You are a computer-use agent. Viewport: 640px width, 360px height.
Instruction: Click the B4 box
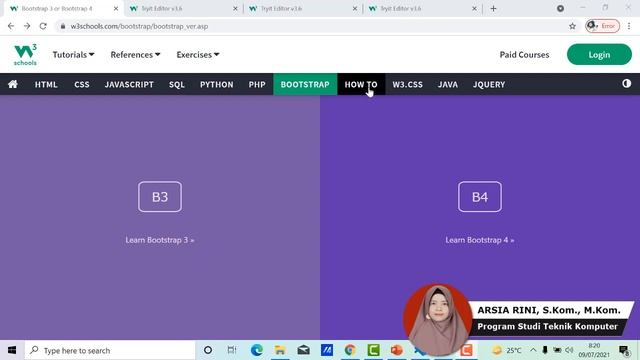pyautogui.click(x=480, y=197)
